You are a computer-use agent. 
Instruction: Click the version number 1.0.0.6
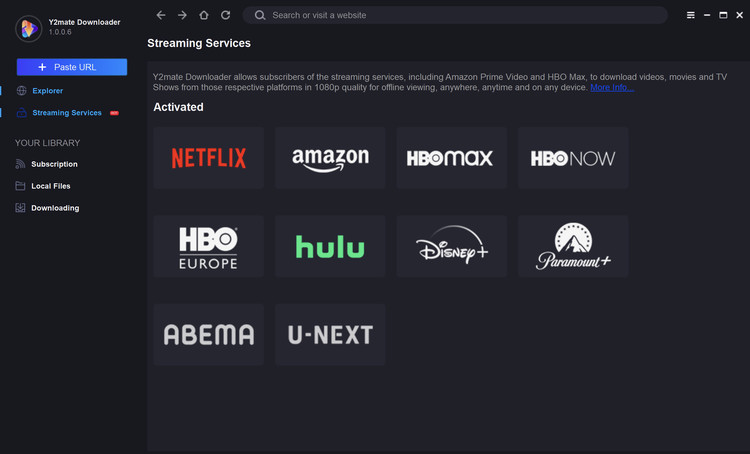60,32
